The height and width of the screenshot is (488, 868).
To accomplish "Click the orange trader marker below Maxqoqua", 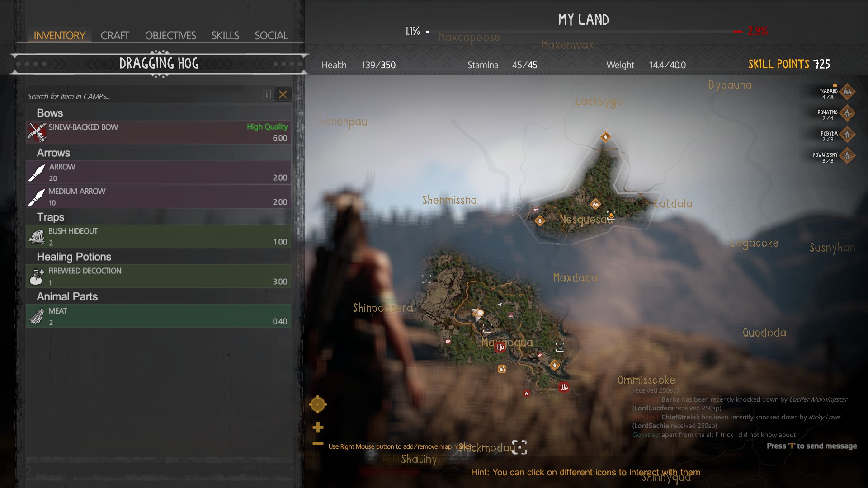I will click(502, 369).
